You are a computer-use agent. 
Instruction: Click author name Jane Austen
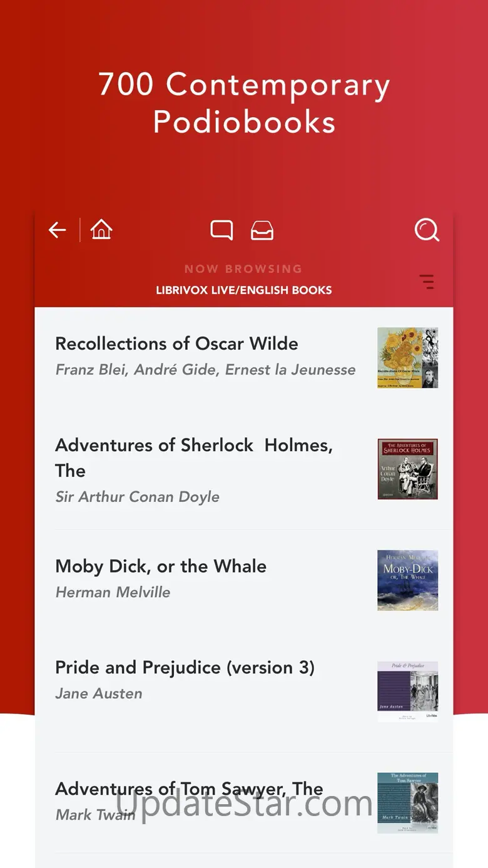click(99, 693)
